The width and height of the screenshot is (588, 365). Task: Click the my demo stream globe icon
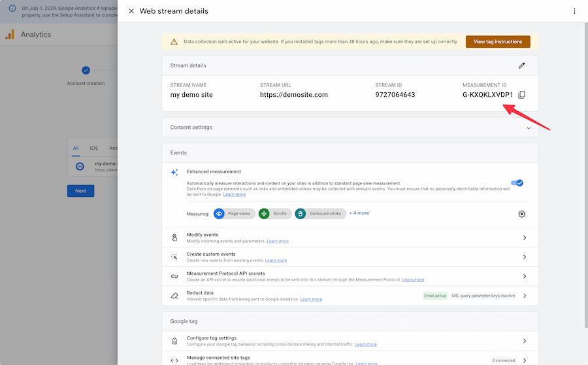click(x=80, y=166)
